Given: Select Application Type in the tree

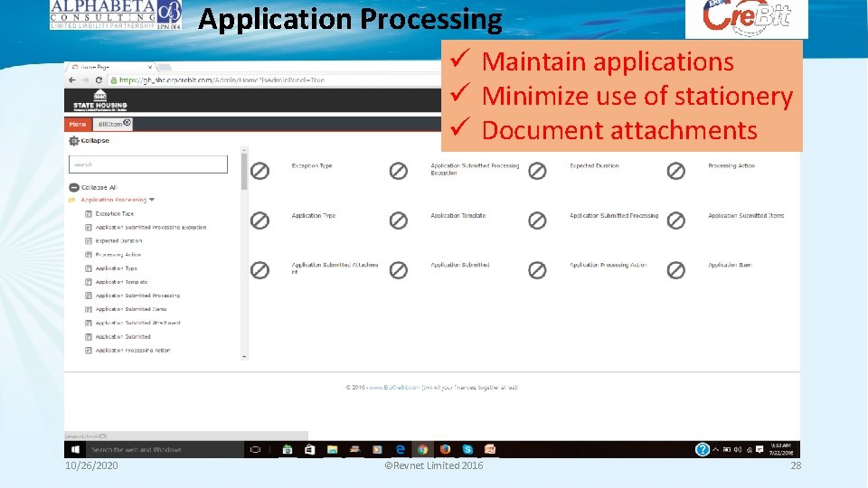Looking at the screenshot, I should [117, 268].
